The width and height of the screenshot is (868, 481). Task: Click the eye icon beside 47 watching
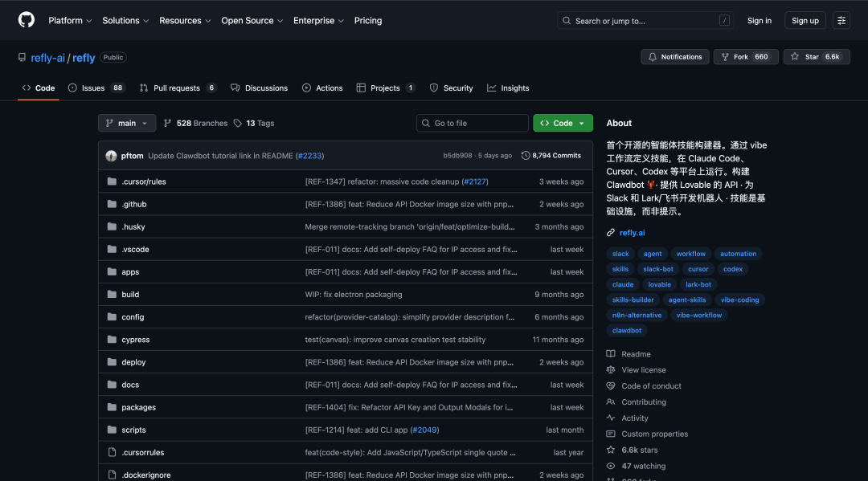(611, 466)
